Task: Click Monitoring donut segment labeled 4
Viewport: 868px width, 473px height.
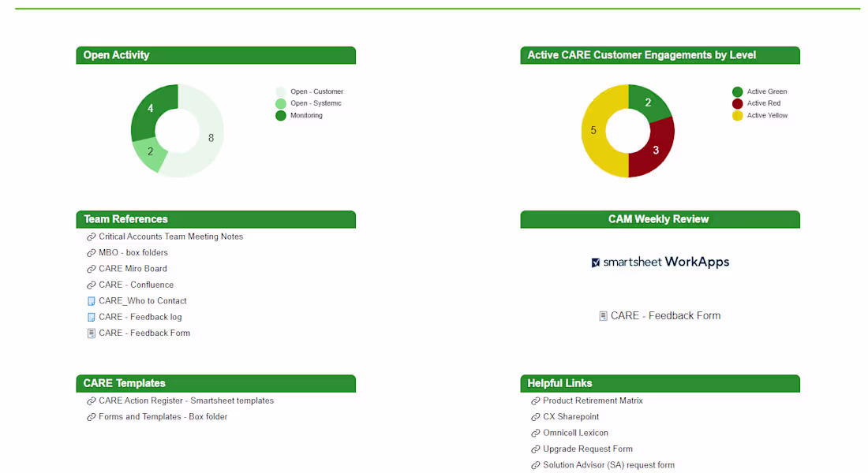Action: (x=150, y=109)
